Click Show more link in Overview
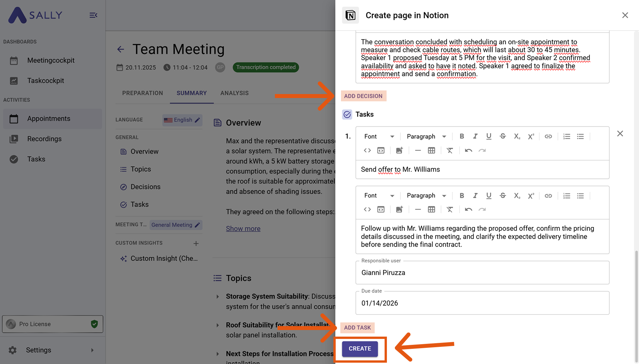 click(243, 229)
